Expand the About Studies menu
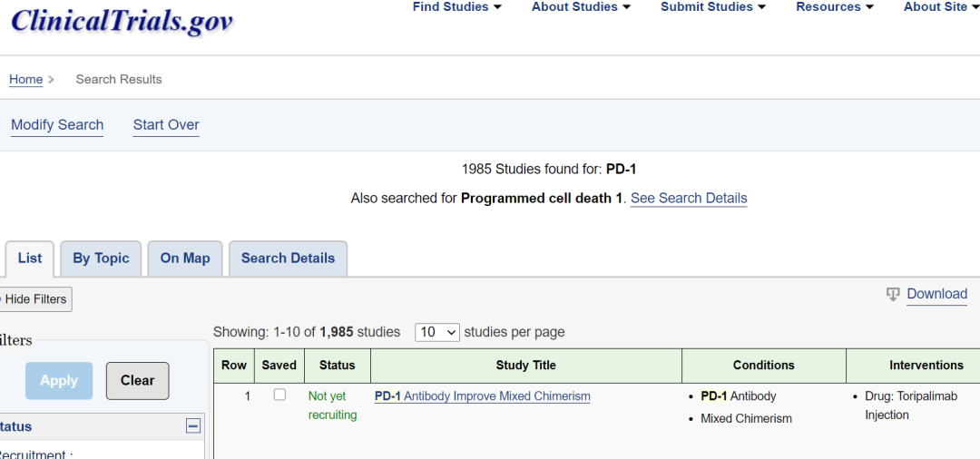Image resolution: width=980 pixels, height=459 pixels. tap(581, 7)
